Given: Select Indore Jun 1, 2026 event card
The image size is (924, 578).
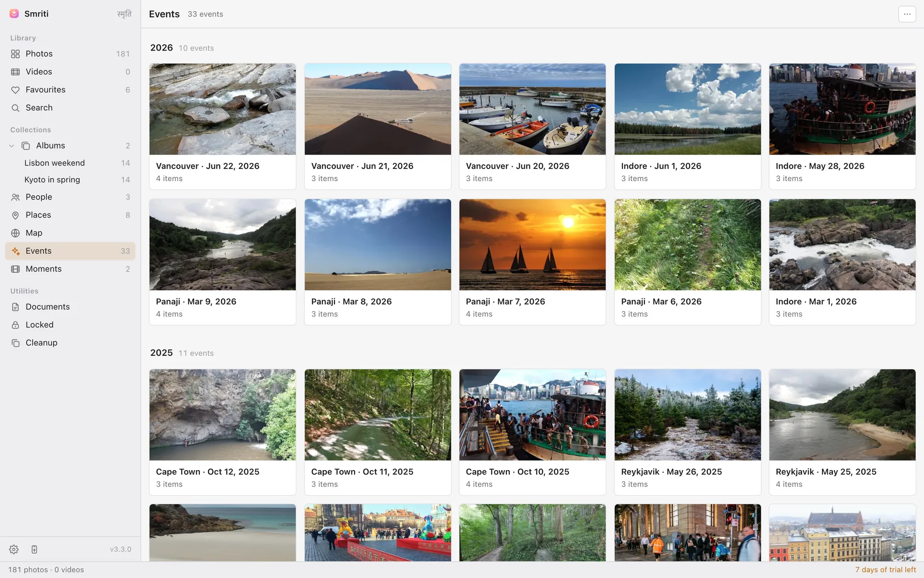Looking at the screenshot, I should coord(688,126).
